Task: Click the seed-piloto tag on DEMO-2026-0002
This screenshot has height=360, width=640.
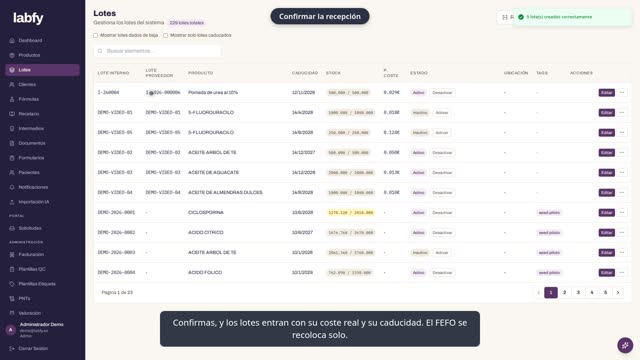Action: pyautogui.click(x=549, y=233)
